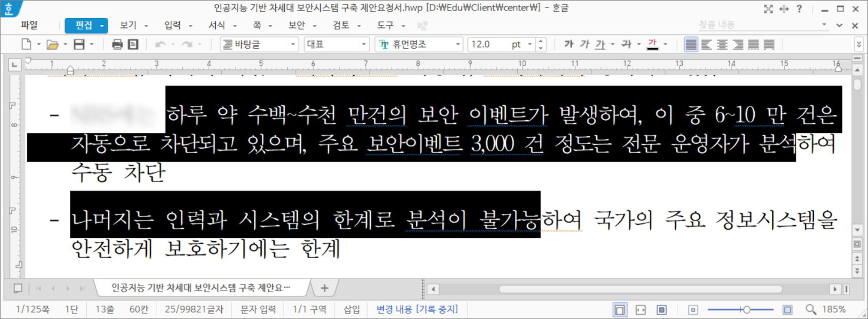Select justified paragraph alignment
Viewport: 868px width, 319px height.
(691, 44)
